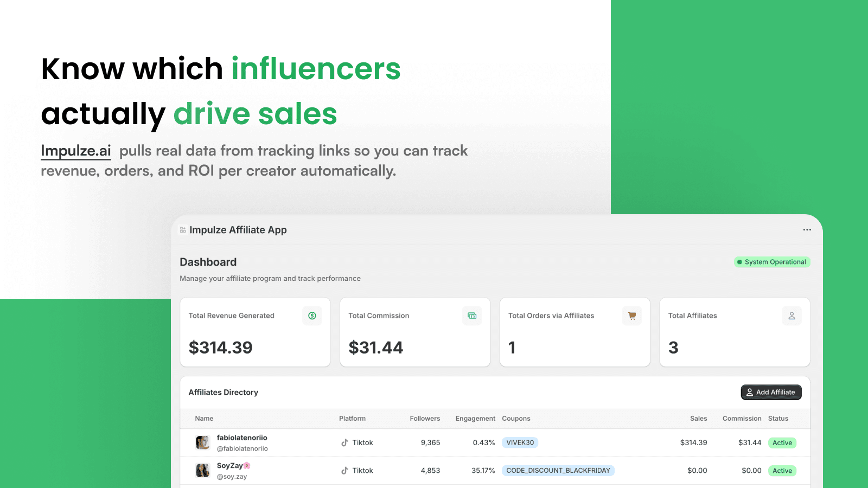Click the grid icon beside Impulze Affiliate App

coord(182,229)
